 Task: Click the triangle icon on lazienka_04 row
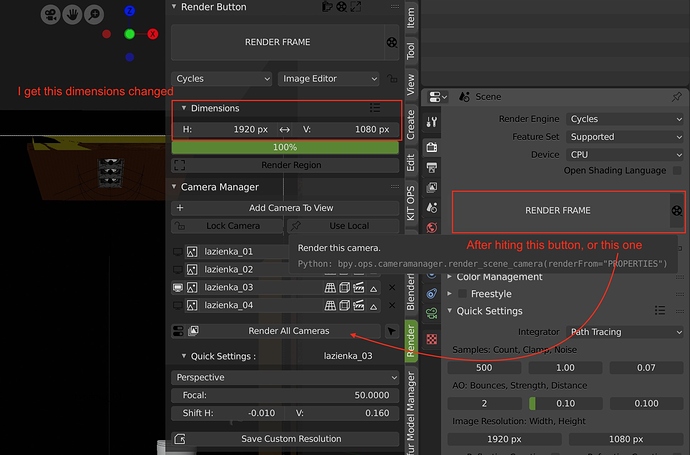pos(374,306)
